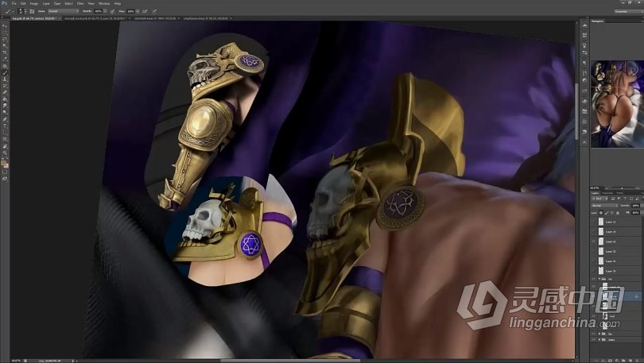Select the Healing Brush tool
Viewport: 644px width, 363px height.
5,66
